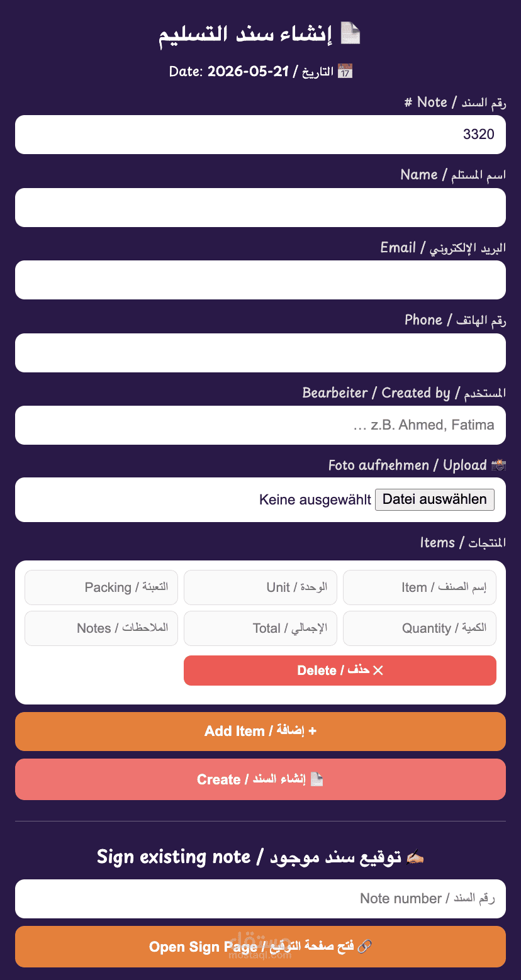
Task: Click the writing hand icon near Sign existing note
Action: click(415, 857)
